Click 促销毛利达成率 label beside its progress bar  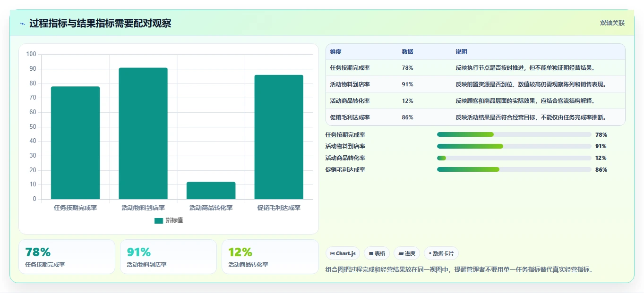[x=345, y=169]
